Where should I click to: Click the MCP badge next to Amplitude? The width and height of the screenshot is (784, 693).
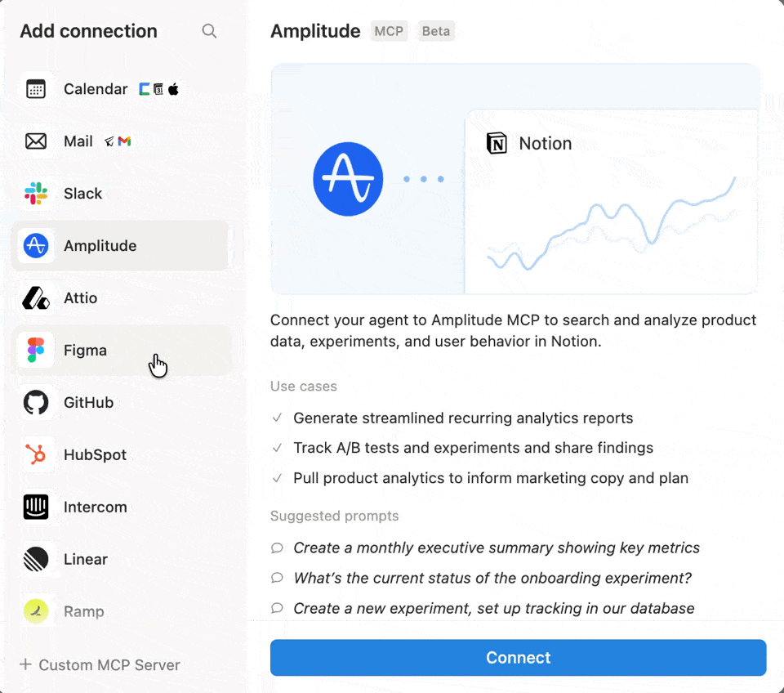click(x=389, y=31)
